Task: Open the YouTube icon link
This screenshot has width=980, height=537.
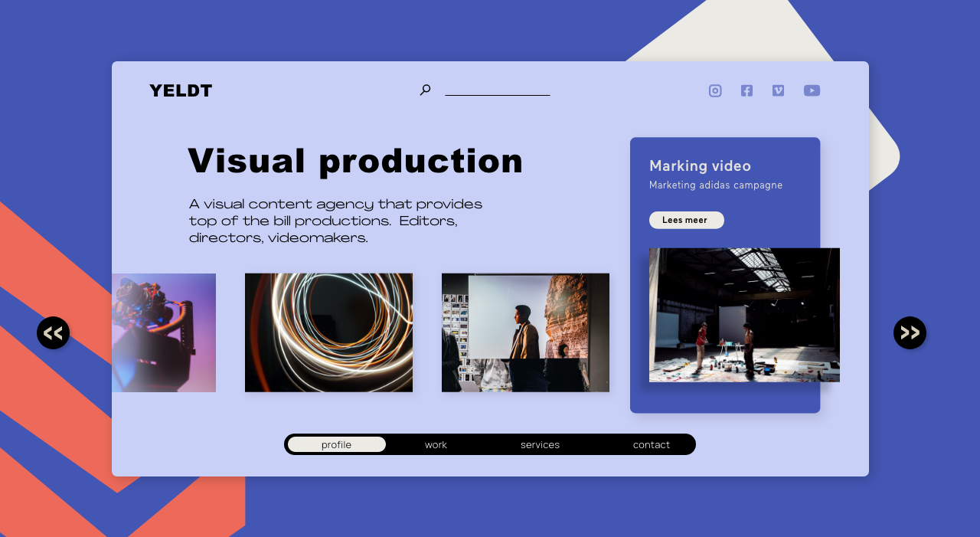Action: click(x=812, y=90)
